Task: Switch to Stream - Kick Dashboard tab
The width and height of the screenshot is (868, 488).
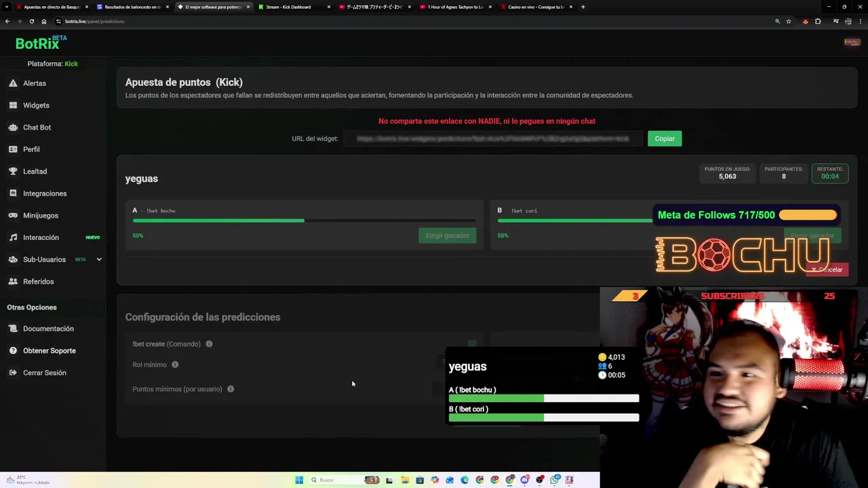Action: [293, 7]
